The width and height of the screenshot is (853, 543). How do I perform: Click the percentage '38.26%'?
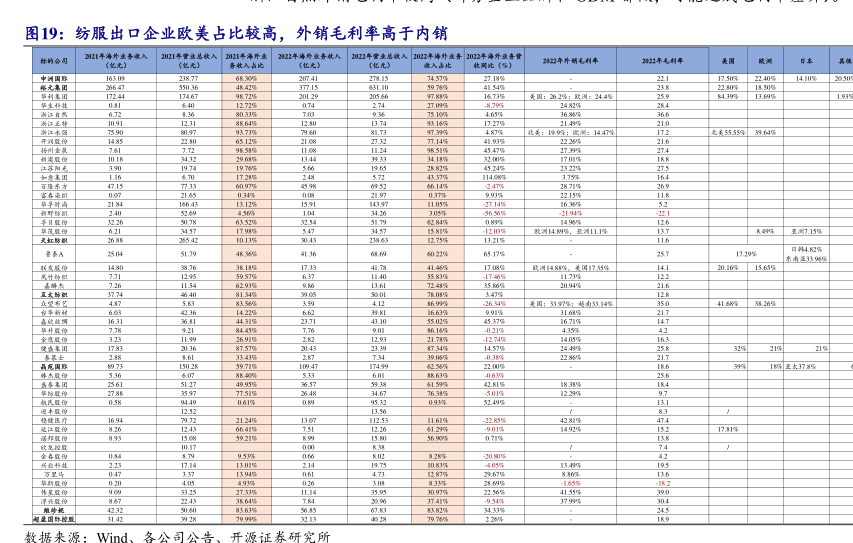(x=765, y=304)
